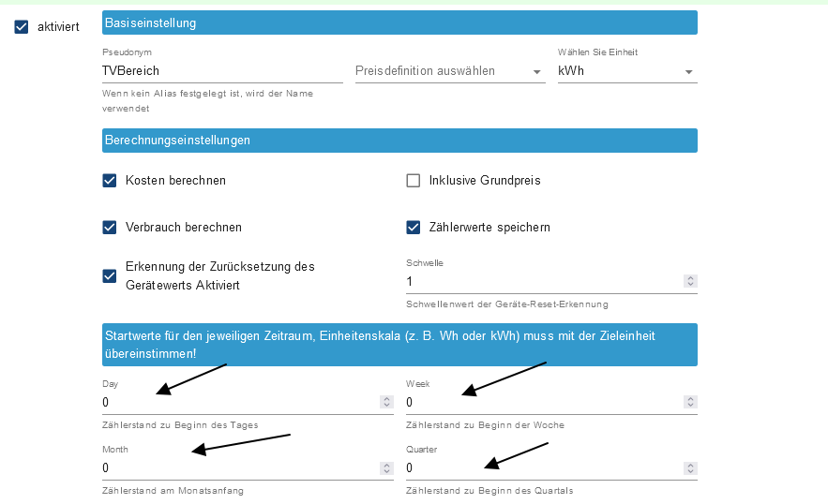Click the Berechnungseinstellungen section header
The width and height of the screenshot is (828, 504).
[x=399, y=141]
